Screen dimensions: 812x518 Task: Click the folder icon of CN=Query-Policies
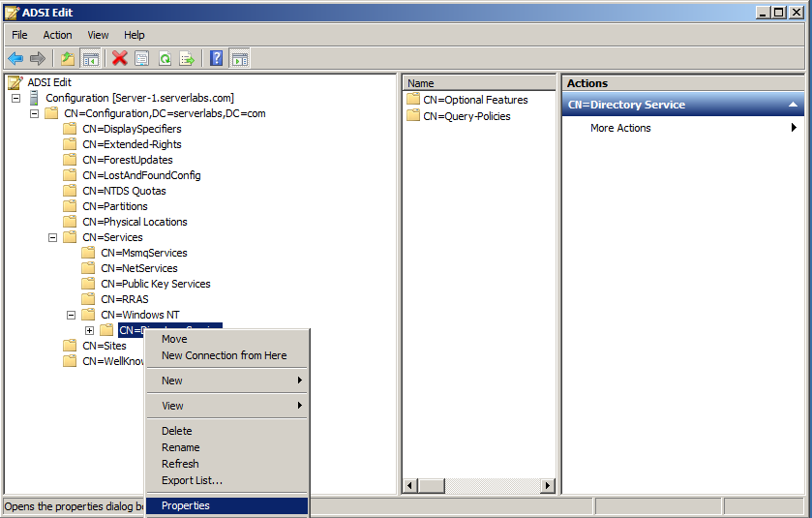point(413,116)
